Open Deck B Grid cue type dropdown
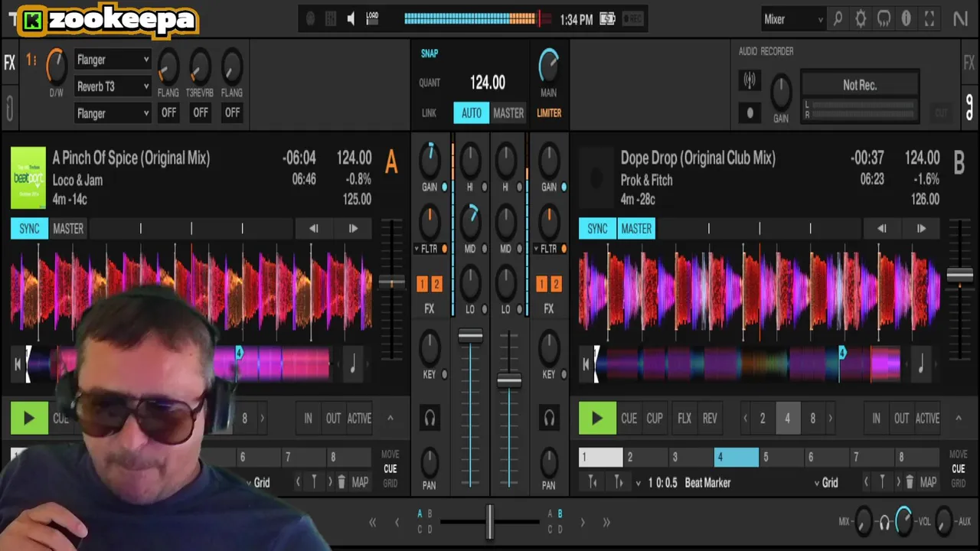This screenshot has height=551, width=980. pyautogui.click(x=825, y=482)
